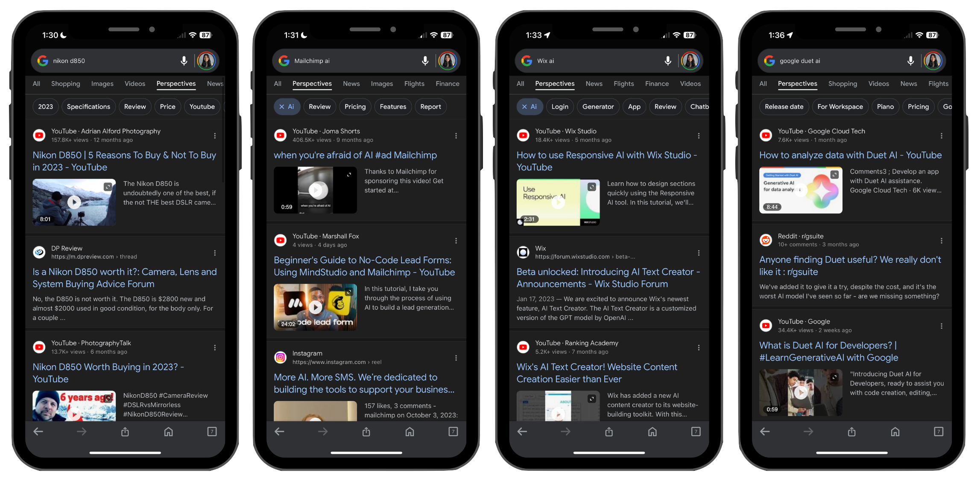Image resolution: width=980 pixels, height=487 pixels.
Task: Select the Perspectives tab first phone
Action: pyautogui.click(x=176, y=83)
